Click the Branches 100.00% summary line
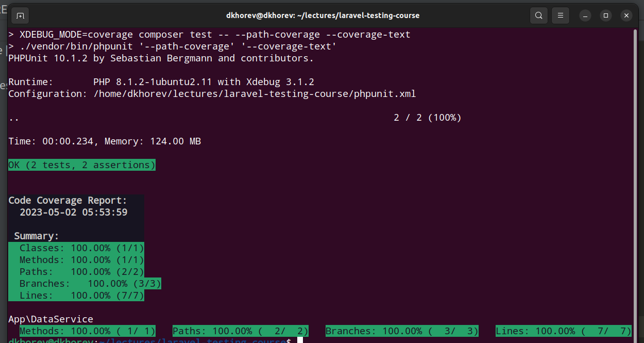The image size is (644, 343). pyautogui.click(x=85, y=283)
